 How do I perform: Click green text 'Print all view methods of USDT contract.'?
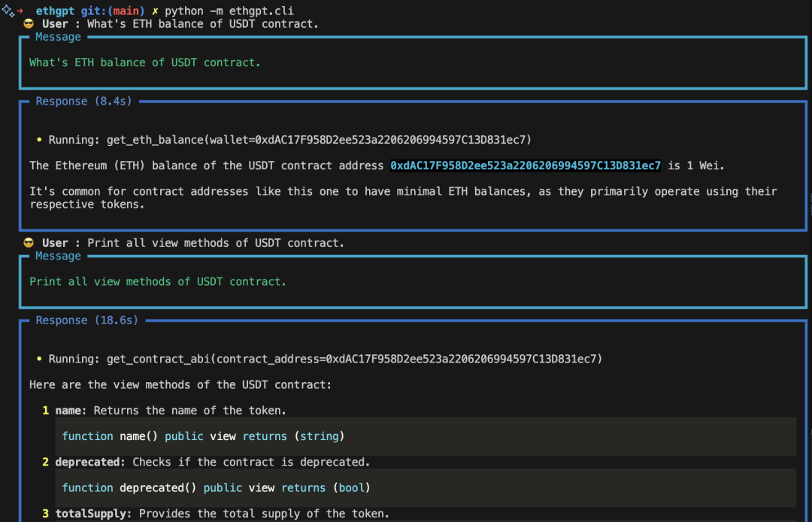tap(158, 282)
